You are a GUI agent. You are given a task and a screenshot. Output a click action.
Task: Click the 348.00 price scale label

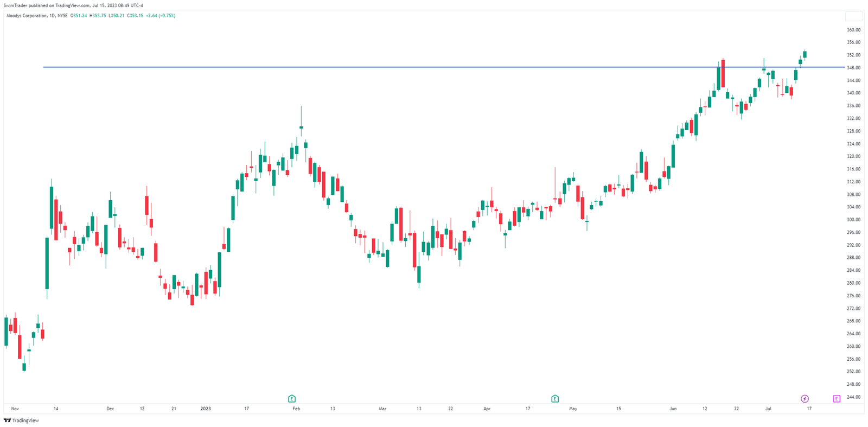853,68
